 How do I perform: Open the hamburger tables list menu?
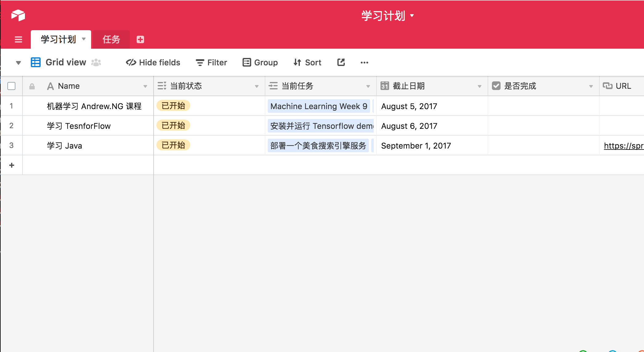18,39
